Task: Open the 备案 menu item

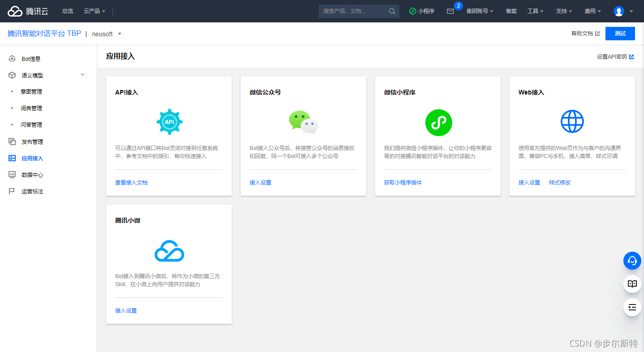Action: (511, 11)
